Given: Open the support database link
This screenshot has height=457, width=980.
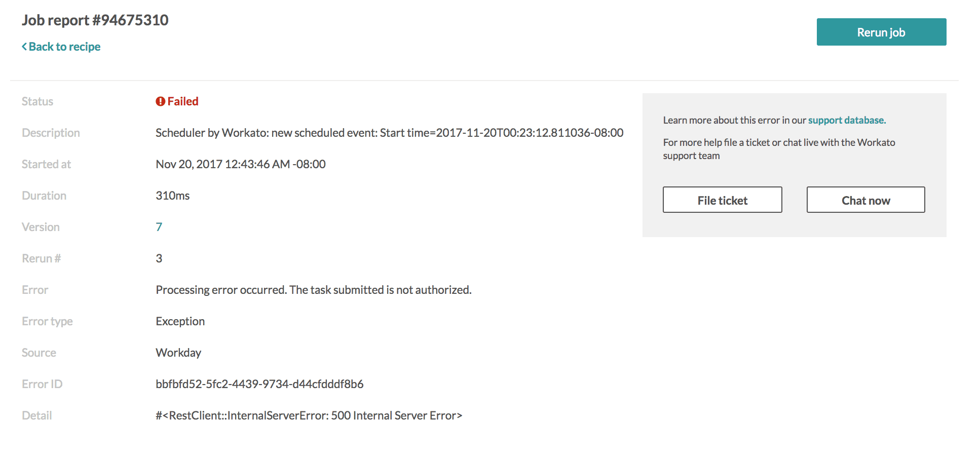Looking at the screenshot, I should (846, 120).
